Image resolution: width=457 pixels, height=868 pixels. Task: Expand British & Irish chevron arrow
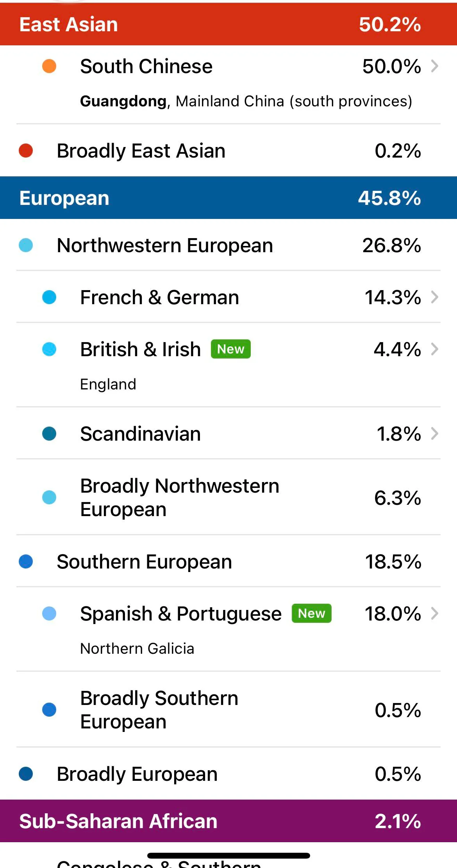coord(434,349)
